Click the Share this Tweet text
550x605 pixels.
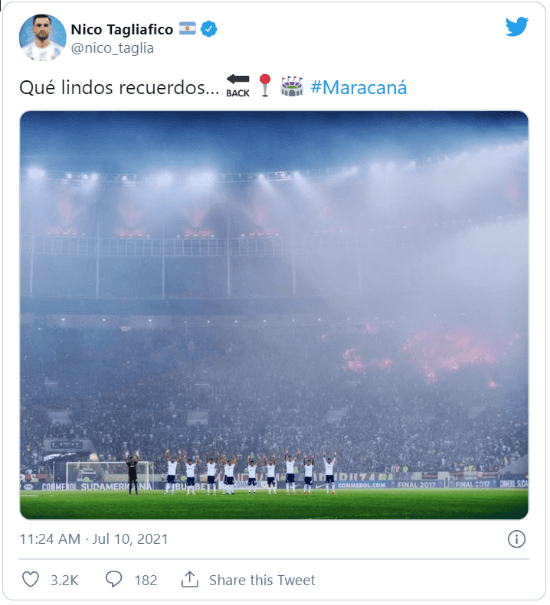(x=262, y=580)
